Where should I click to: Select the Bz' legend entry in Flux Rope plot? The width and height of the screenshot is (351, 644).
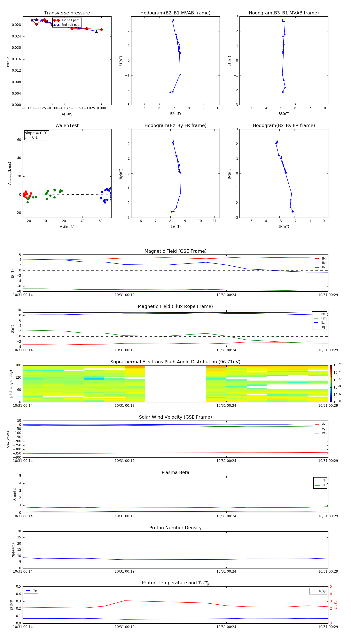coord(320,323)
